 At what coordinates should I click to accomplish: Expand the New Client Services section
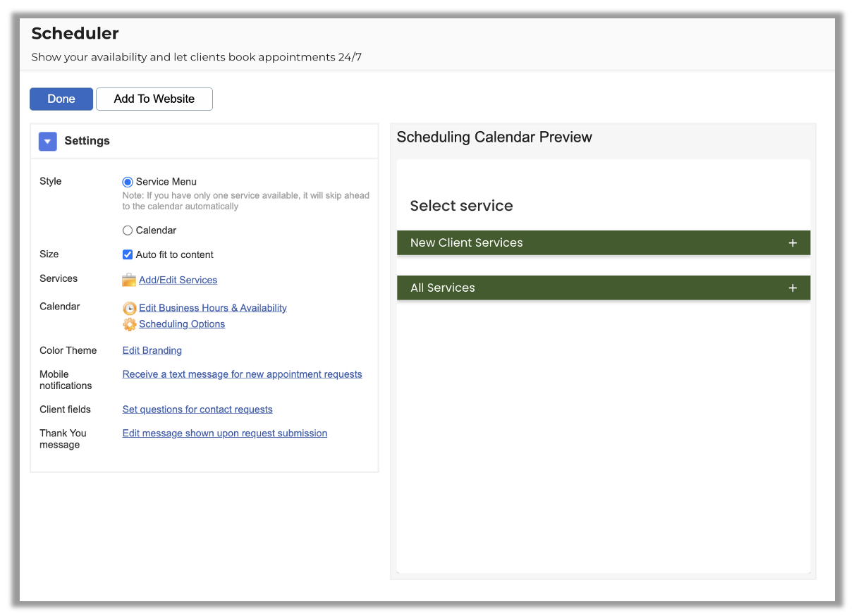(x=466, y=243)
